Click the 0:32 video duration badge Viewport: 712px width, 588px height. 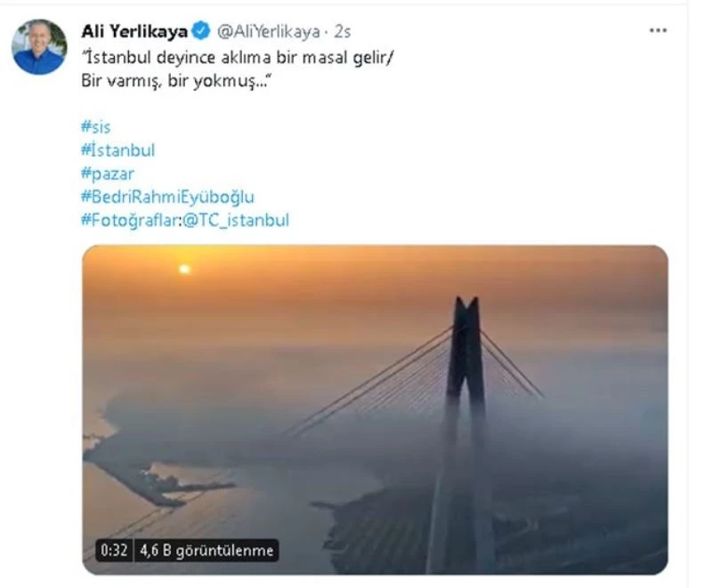[114, 550]
